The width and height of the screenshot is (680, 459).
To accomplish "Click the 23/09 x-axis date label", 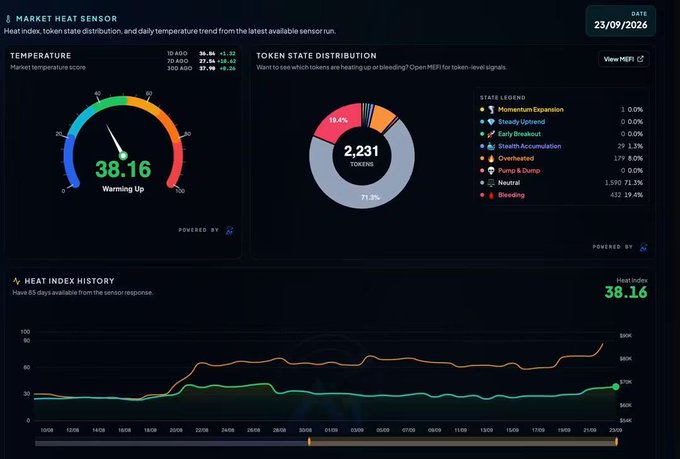I will [x=615, y=430].
